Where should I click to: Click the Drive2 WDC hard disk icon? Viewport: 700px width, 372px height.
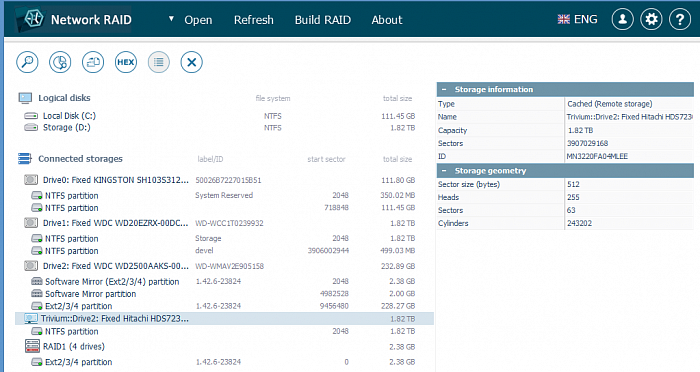(x=31, y=266)
